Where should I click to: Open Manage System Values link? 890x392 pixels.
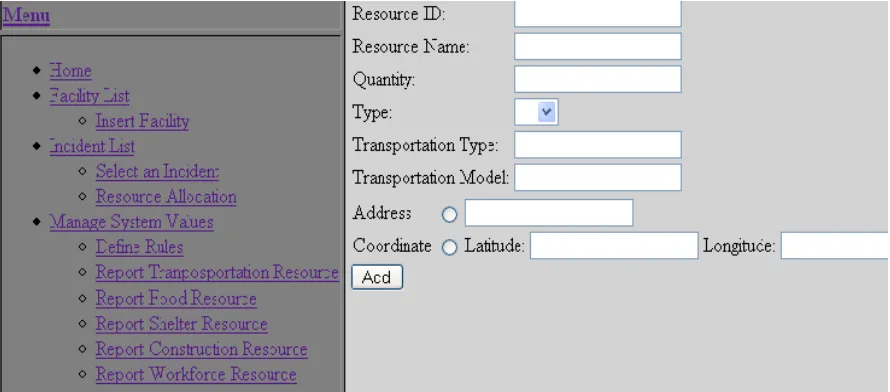pos(132,222)
